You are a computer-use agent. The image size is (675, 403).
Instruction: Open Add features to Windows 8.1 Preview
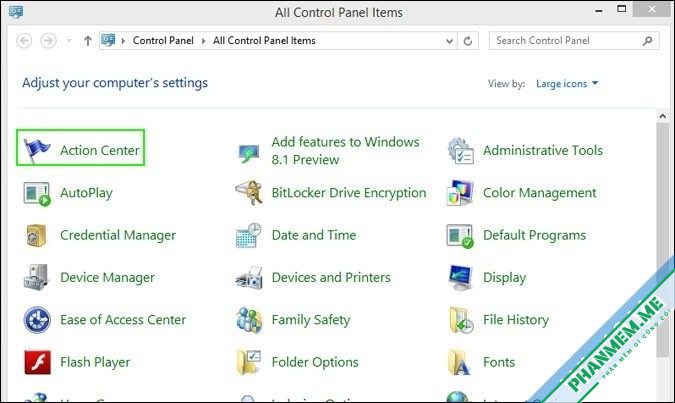click(345, 151)
